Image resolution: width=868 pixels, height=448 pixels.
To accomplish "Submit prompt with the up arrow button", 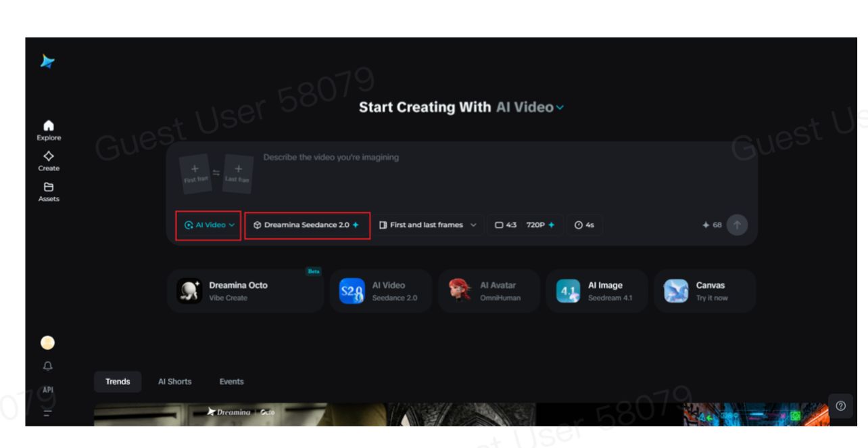I will point(737,225).
